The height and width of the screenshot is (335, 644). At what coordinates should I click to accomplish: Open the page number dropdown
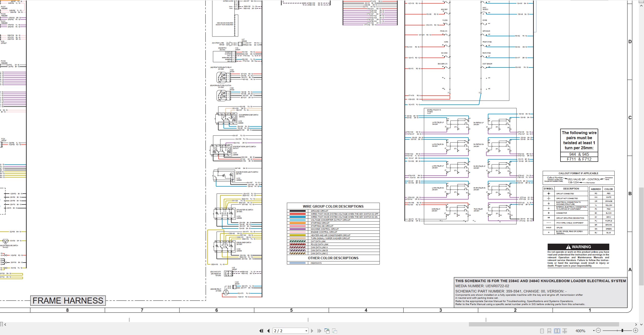pyautogui.click(x=306, y=331)
